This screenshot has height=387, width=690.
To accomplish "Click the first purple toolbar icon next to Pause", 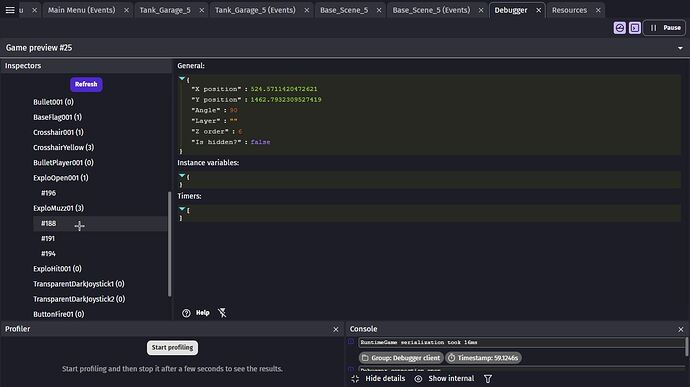I will click(x=620, y=28).
